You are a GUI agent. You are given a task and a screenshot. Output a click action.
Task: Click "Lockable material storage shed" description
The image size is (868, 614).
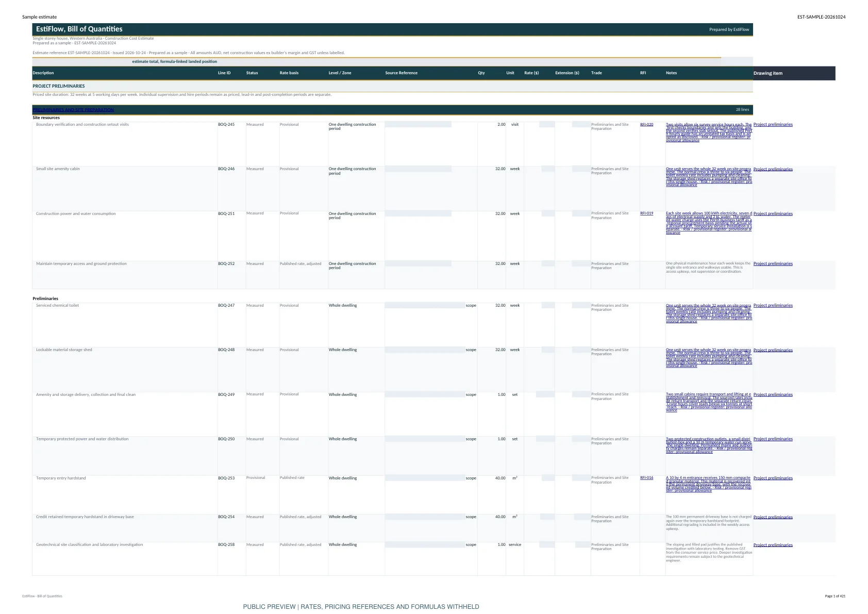click(x=64, y=350)
